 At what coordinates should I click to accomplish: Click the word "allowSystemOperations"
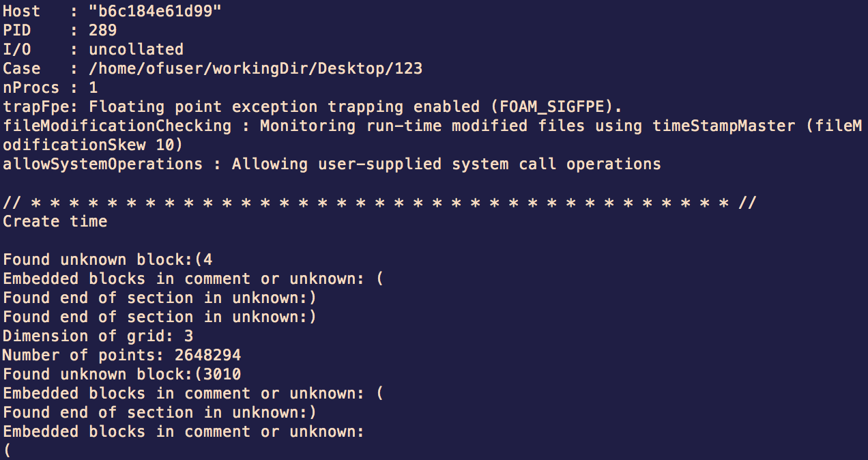point(102,164)
